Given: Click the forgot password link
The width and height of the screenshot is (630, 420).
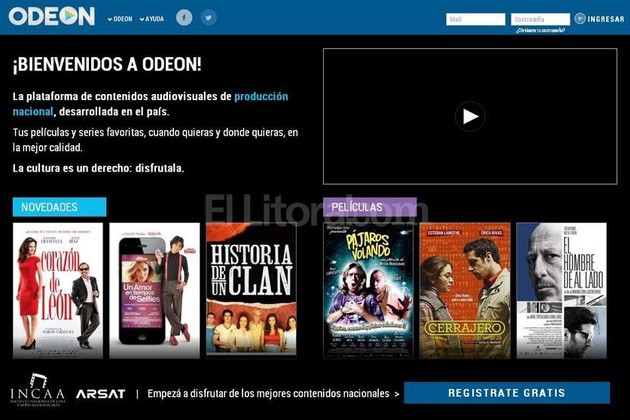Looking at the screenshot, I should pos(540,30).
